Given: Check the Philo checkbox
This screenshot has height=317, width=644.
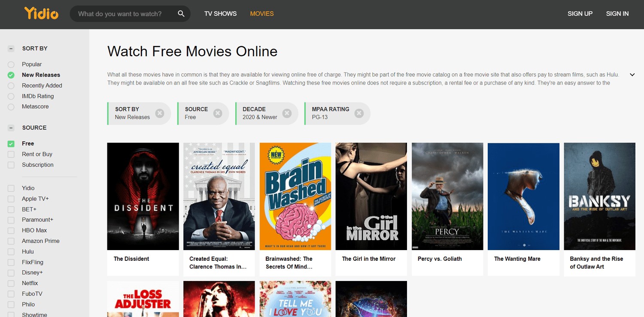Looking at the screenshot, I should point(11,305).
